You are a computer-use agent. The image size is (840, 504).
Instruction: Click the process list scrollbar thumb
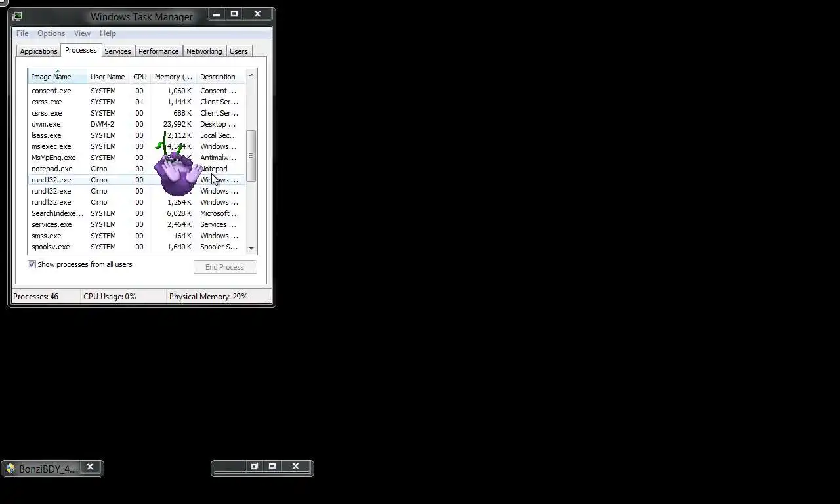[251, 156]
